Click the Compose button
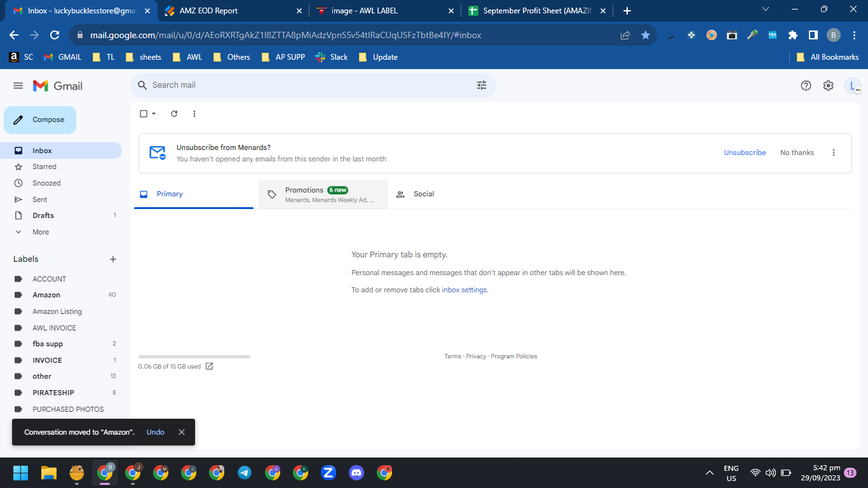 click(40, 120)
